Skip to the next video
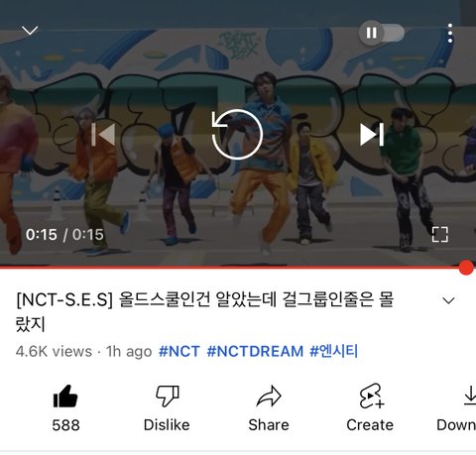 (372, 135)
